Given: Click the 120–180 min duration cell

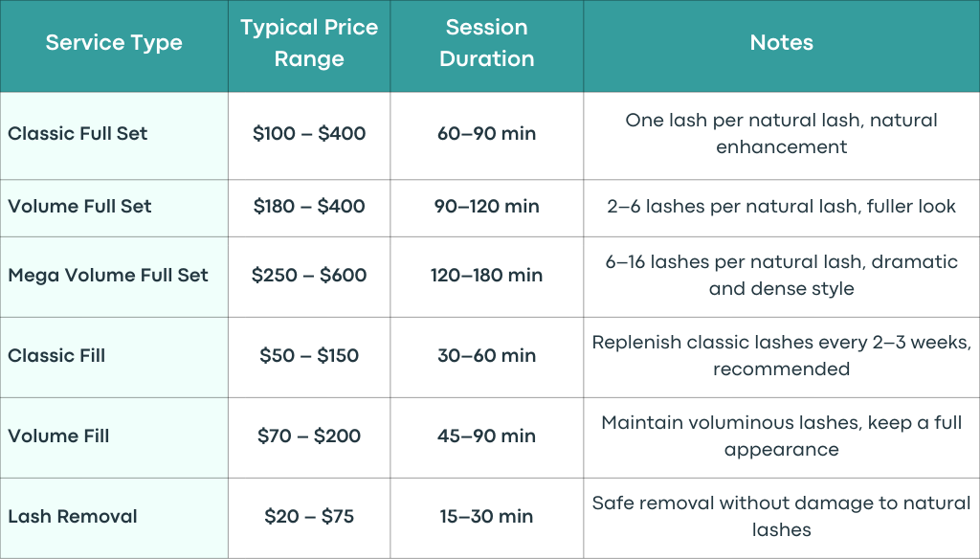Looking at the screenshot, I should 486,275.
